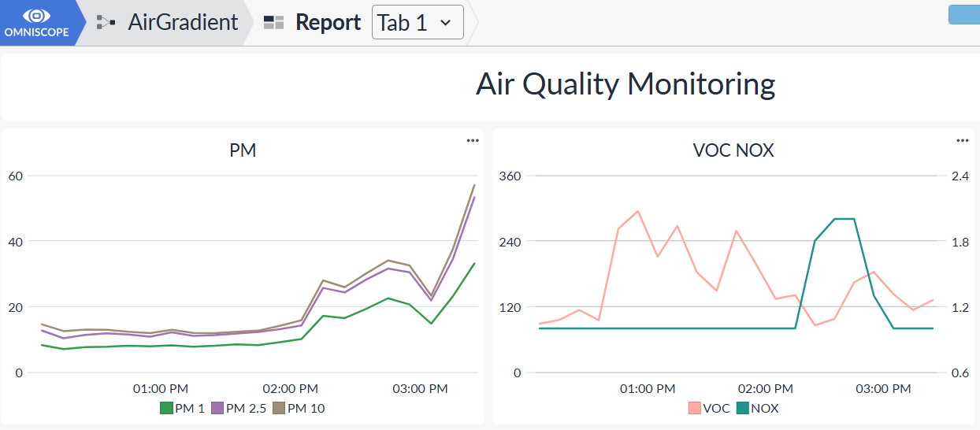Click the 360 value on VOC axis
Screen dimensions: 980x430
pos(510,176)
